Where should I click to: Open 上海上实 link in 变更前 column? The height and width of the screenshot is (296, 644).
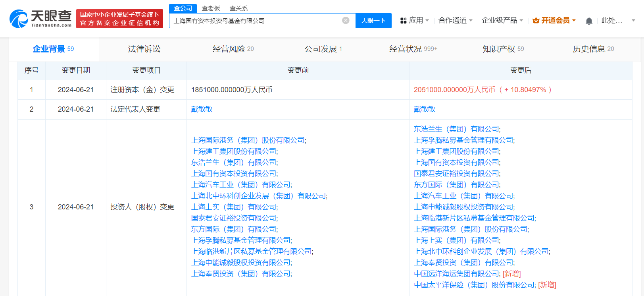[x=234, y=207]
